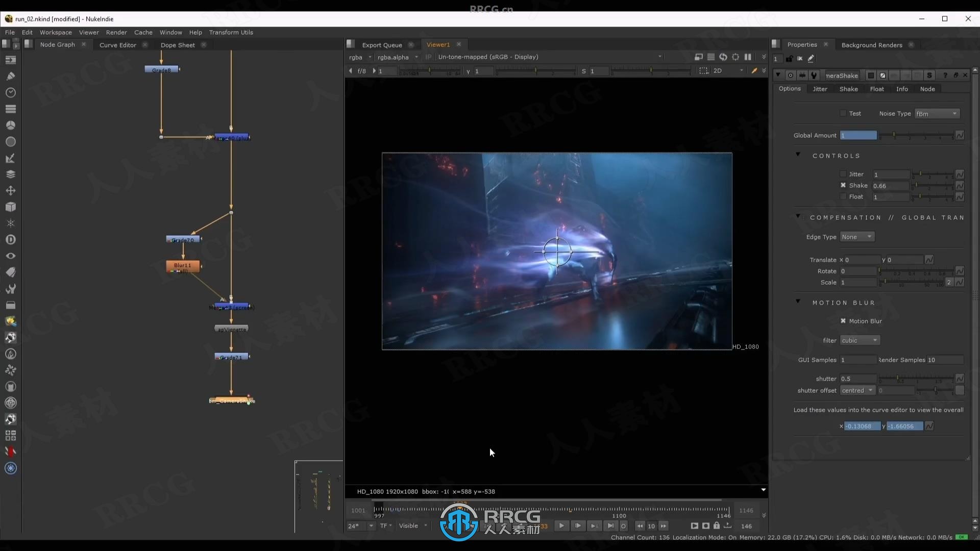This screenshot has height=551, width=980.
Task: Open the shutter offset dropdown
Action: pos(857,390)
